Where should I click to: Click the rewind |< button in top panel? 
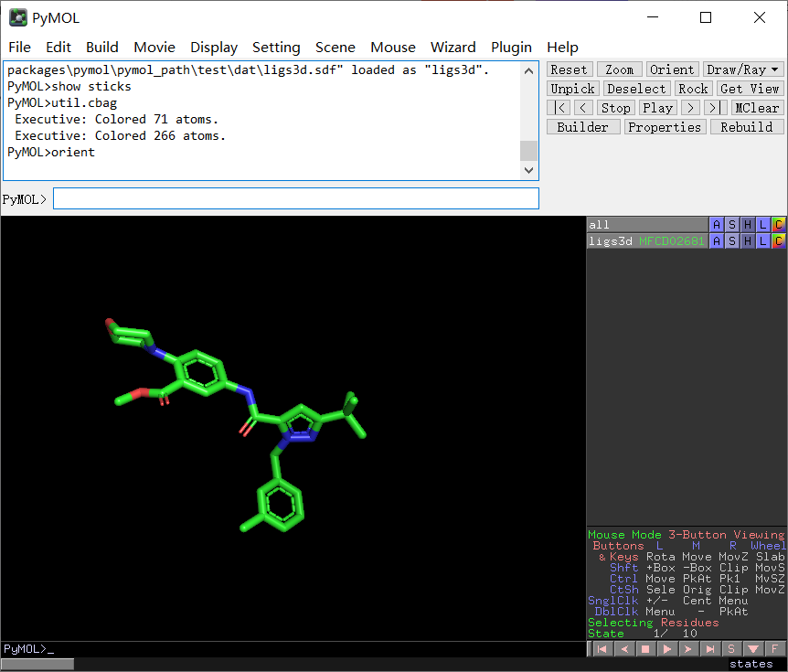click(x=559, y=108)
